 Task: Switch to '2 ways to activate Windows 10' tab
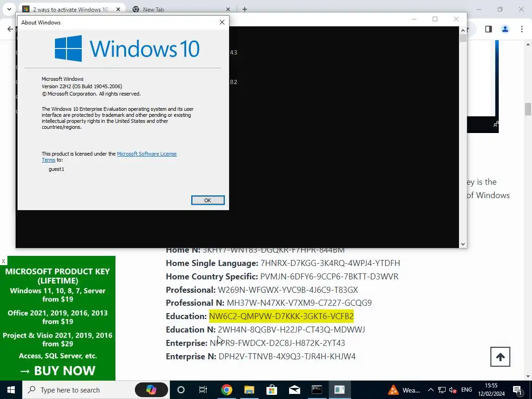coord(71,10)
